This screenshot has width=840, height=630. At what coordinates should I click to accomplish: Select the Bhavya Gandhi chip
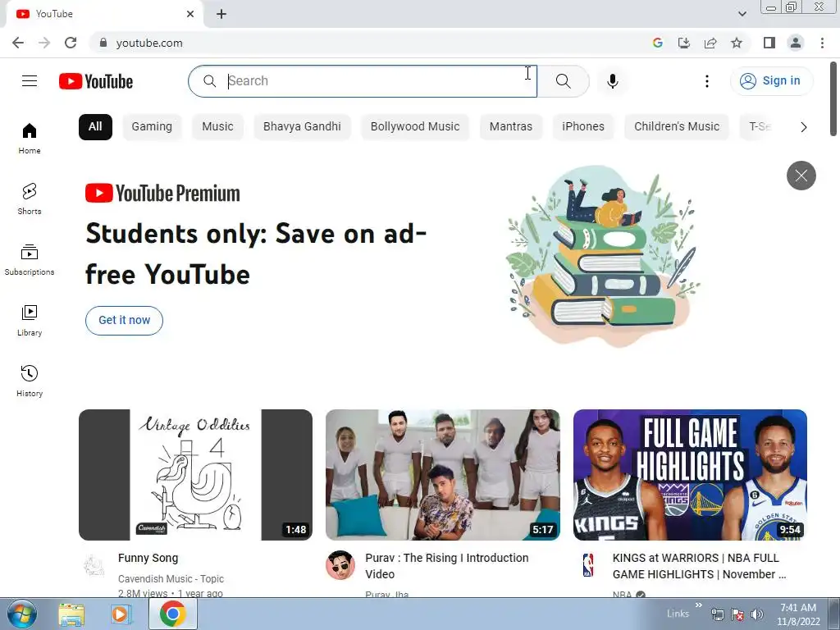[302, 127]
